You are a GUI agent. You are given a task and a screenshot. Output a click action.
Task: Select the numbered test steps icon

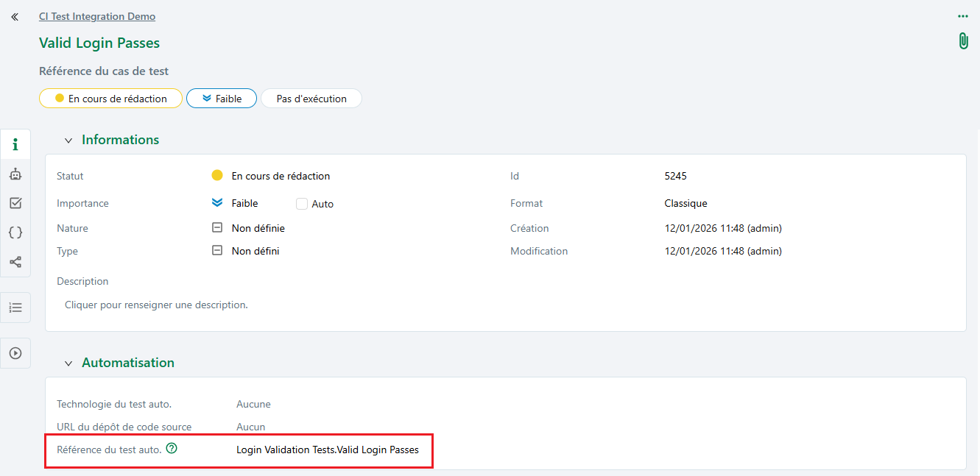pos(15,307)
